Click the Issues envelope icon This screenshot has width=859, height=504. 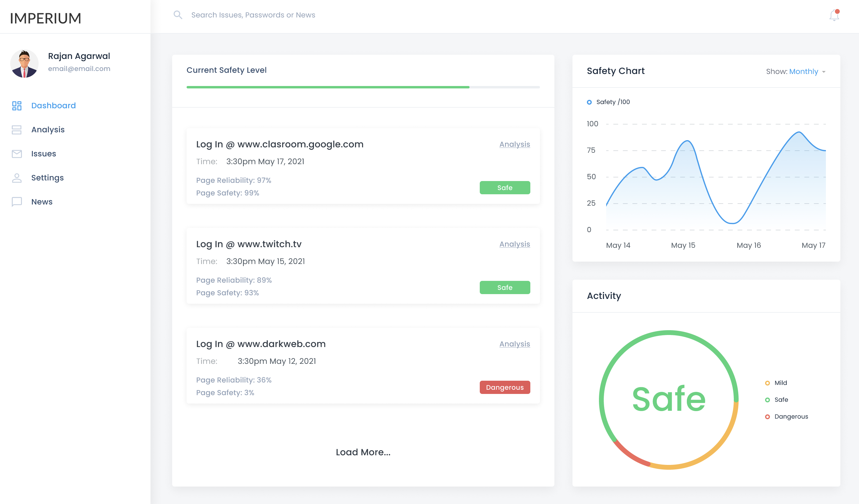[17, 154]
